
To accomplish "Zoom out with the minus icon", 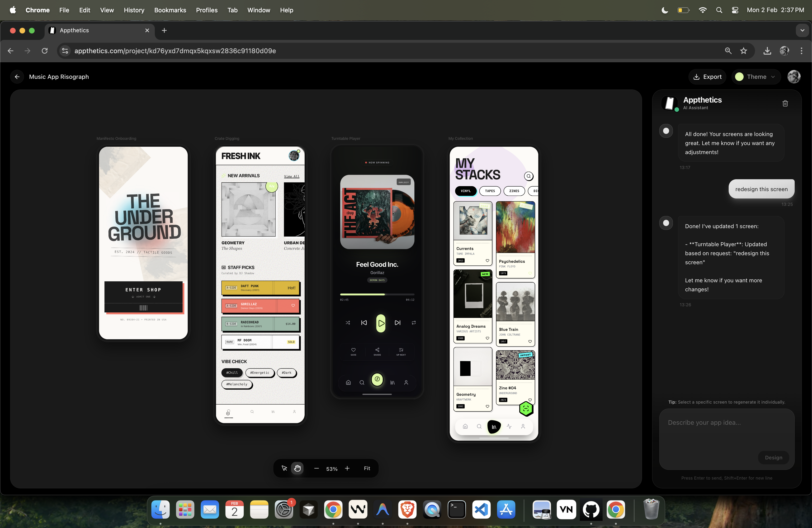I will (316, 468).
